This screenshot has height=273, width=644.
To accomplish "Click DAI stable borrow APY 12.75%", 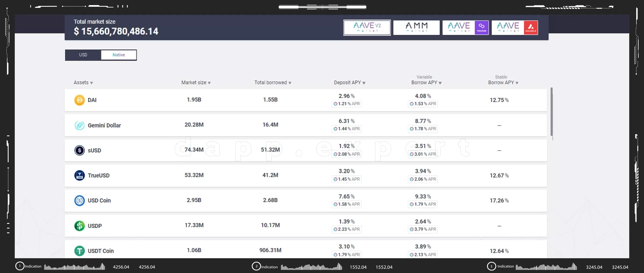I will (x=499, y=100).
